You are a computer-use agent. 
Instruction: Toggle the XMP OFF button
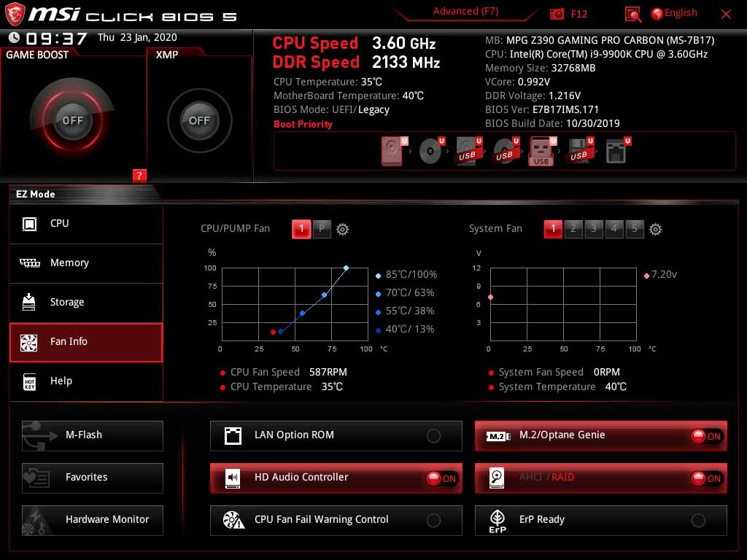point(199,121)
